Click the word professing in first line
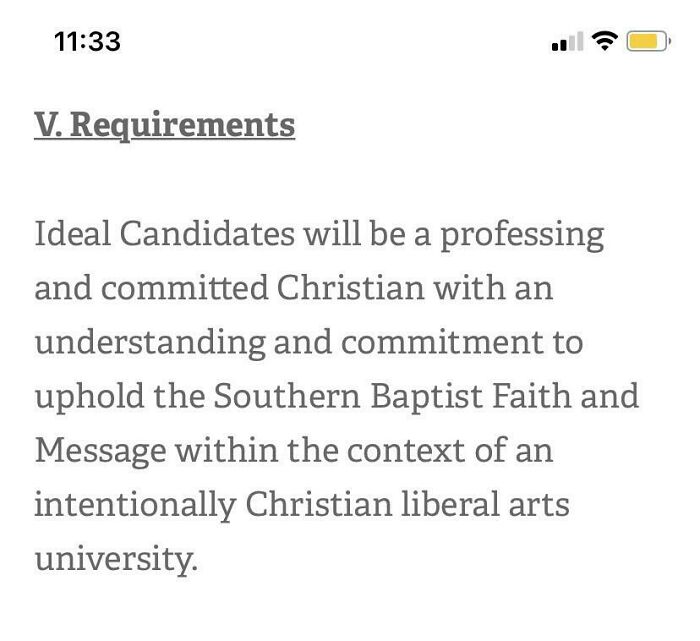Image resolution: width=700 pixels, height=641 pixels. [522, 235]
